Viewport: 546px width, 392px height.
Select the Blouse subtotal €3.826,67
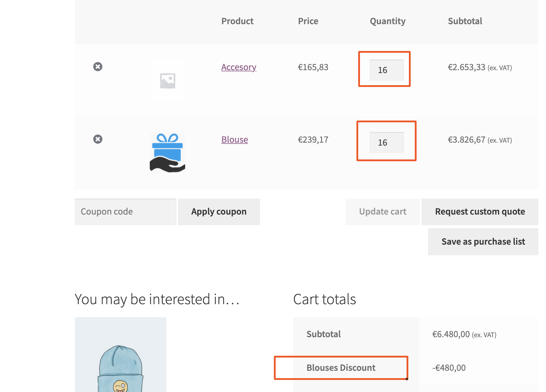(467, 140)
